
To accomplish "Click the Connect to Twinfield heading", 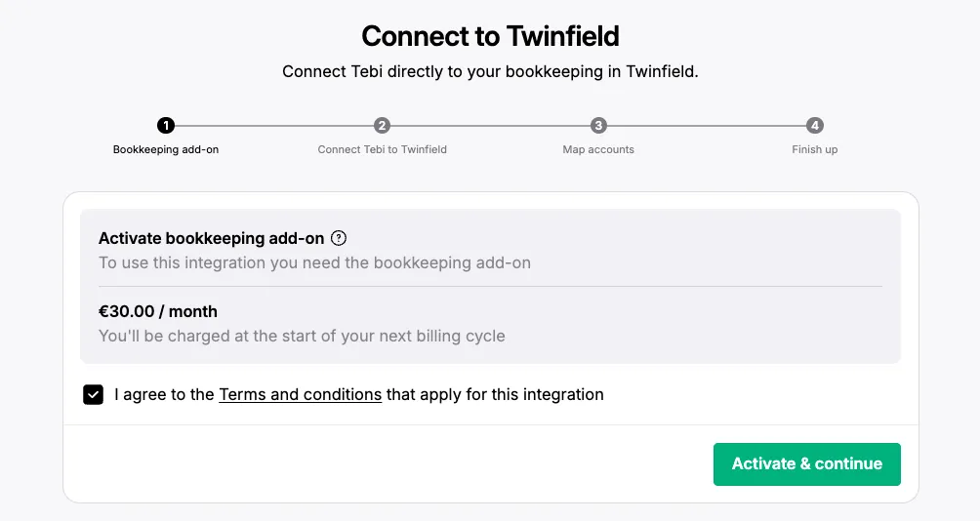I will (x=490, y=37).
